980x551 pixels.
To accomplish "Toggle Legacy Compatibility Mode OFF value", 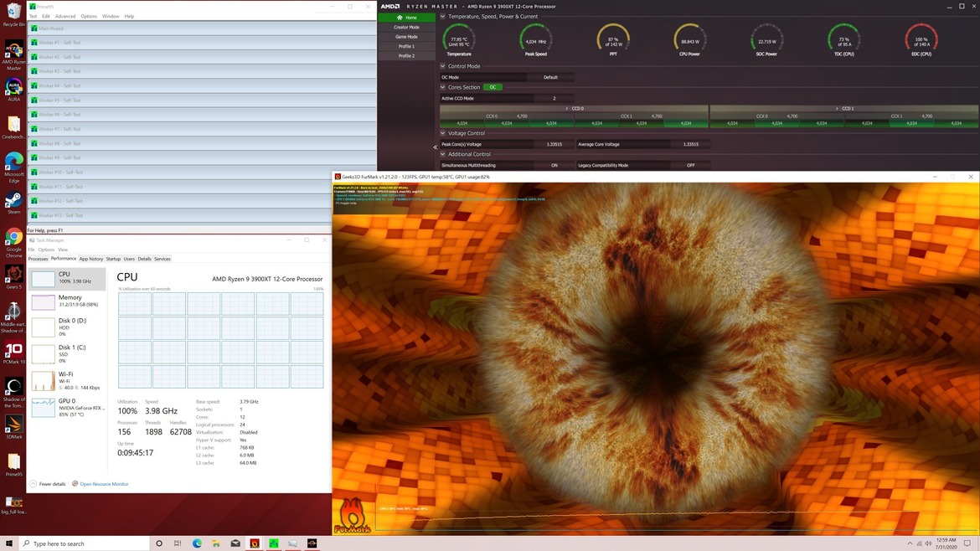I will [x=691, y=166].
